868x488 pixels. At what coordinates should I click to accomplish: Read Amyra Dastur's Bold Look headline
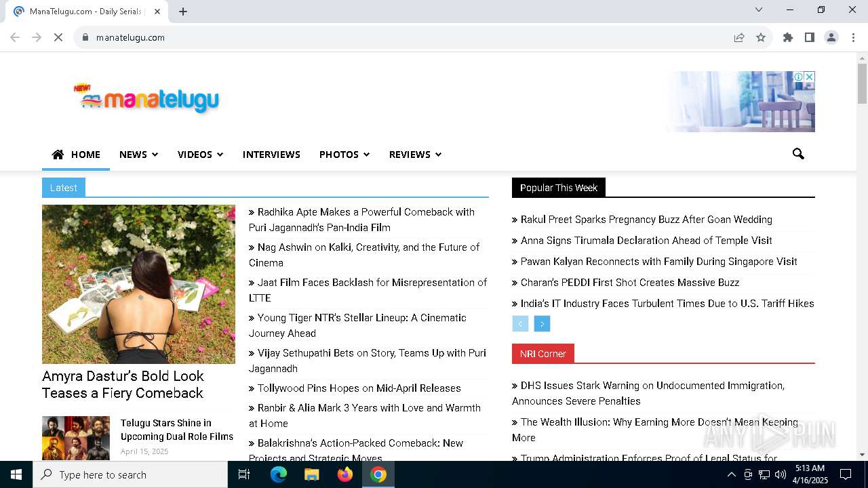click(123, 384)
